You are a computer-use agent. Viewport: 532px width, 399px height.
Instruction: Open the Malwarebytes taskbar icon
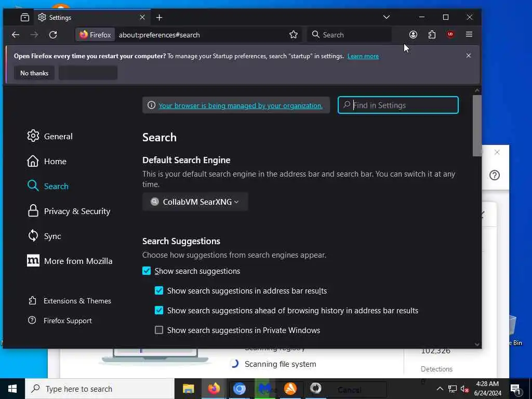coord(265,389)
